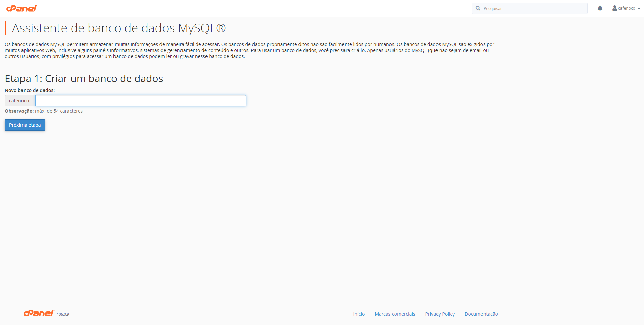Click the Assistente de banco de dados title
The image size is (644, 325).
119,28
